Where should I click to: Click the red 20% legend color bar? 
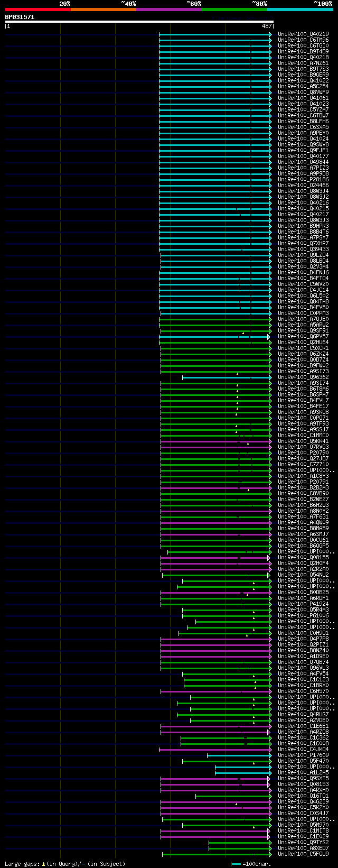pos(38,10)
